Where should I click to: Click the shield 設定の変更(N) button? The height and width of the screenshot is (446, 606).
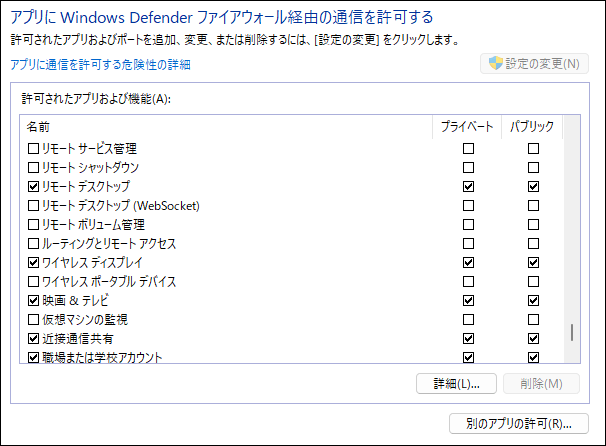[x=534, y=64]
